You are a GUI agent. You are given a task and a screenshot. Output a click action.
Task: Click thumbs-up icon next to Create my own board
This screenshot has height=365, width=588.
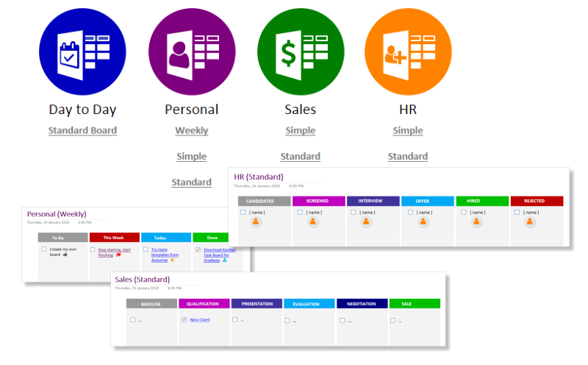tap(65, 255)
